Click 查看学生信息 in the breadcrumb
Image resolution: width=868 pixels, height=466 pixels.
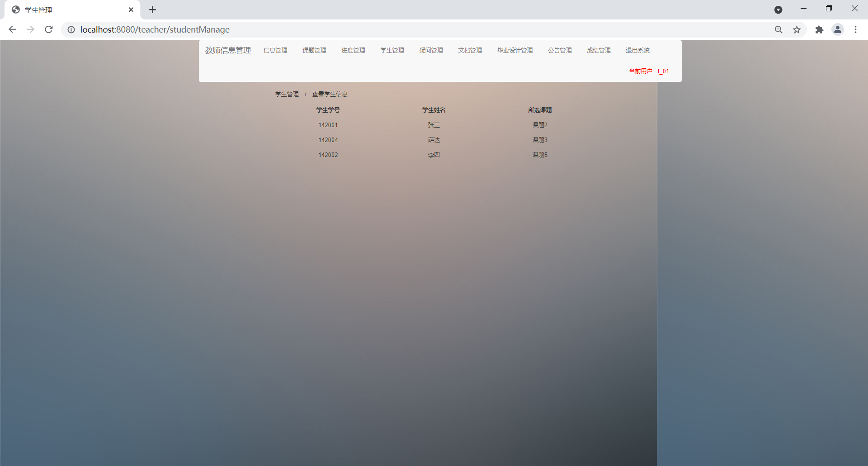330,94
